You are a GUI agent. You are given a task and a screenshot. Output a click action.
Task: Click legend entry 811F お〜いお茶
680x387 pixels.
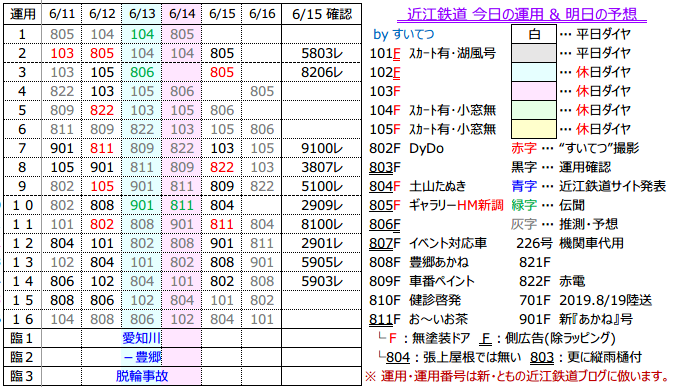click(419, 319)
